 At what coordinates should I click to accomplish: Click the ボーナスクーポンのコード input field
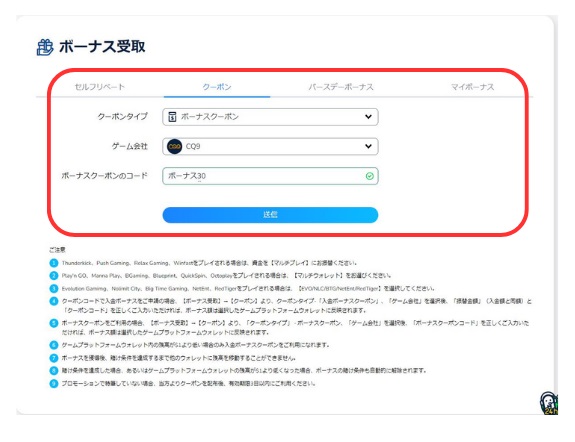[x=270, y=176]
